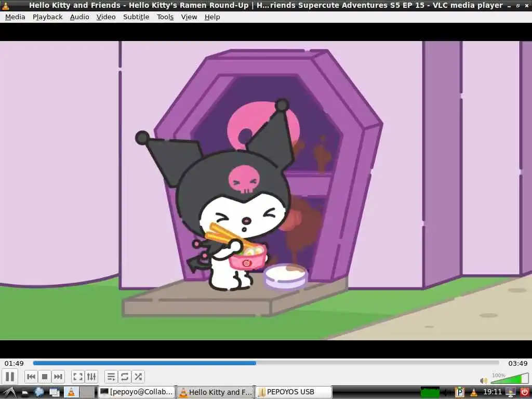The width and height of the screenshot is (532, 399).
Task: Open the Tools menu
Action: [x=165, y=17]
